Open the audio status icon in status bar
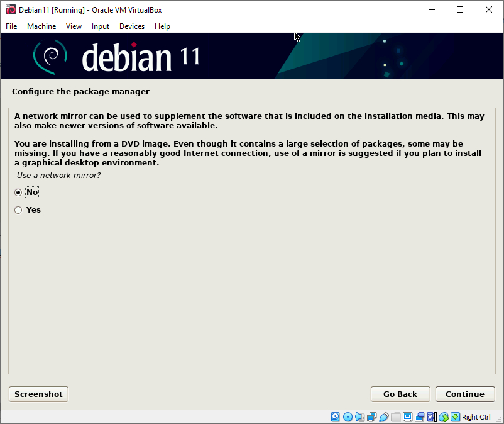Viewport: 504px width, 424px height. tap(358, 416)
